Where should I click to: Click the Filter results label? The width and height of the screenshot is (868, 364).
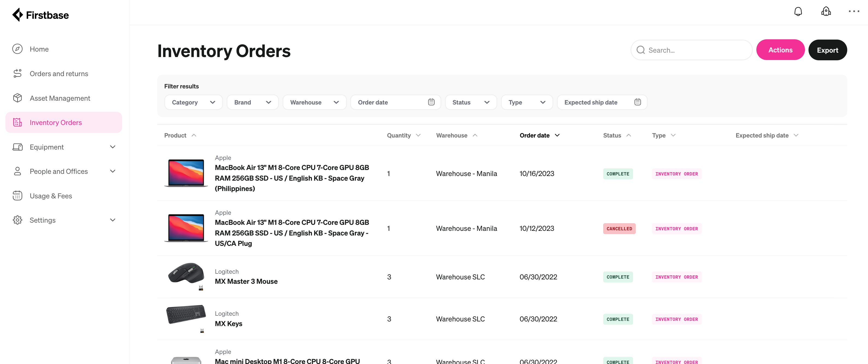coord(181,86)
